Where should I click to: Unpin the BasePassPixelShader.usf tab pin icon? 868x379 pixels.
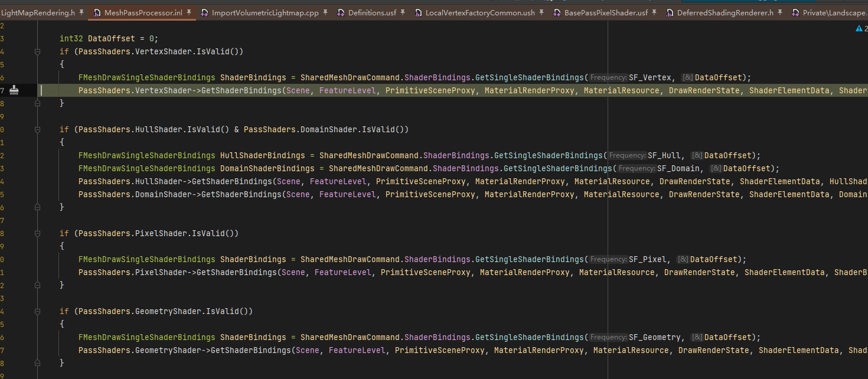coord(654,12)
